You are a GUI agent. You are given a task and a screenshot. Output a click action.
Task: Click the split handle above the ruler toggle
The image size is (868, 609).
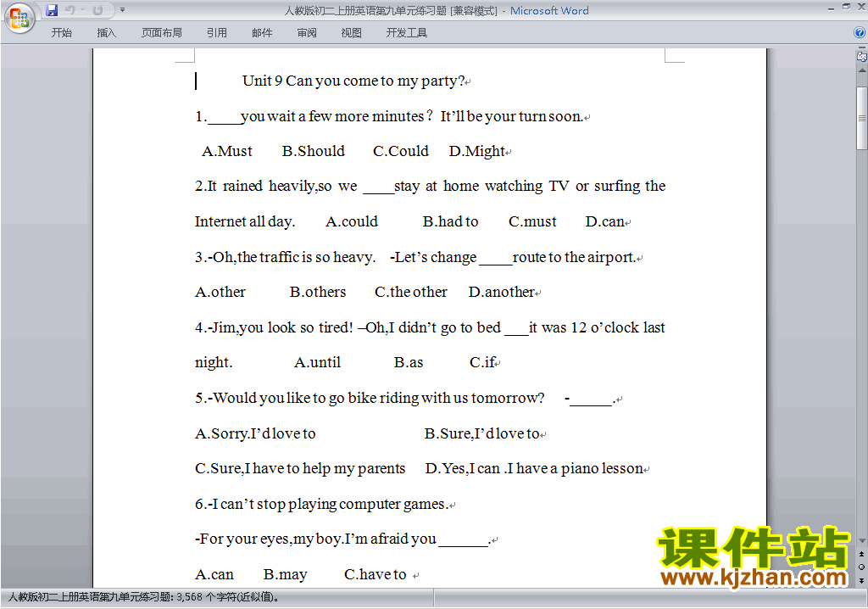tap(862, 49)
